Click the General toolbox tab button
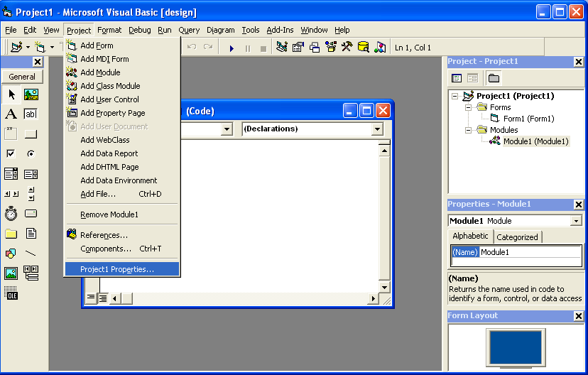588x375 pixels. [x=22, y=77]
